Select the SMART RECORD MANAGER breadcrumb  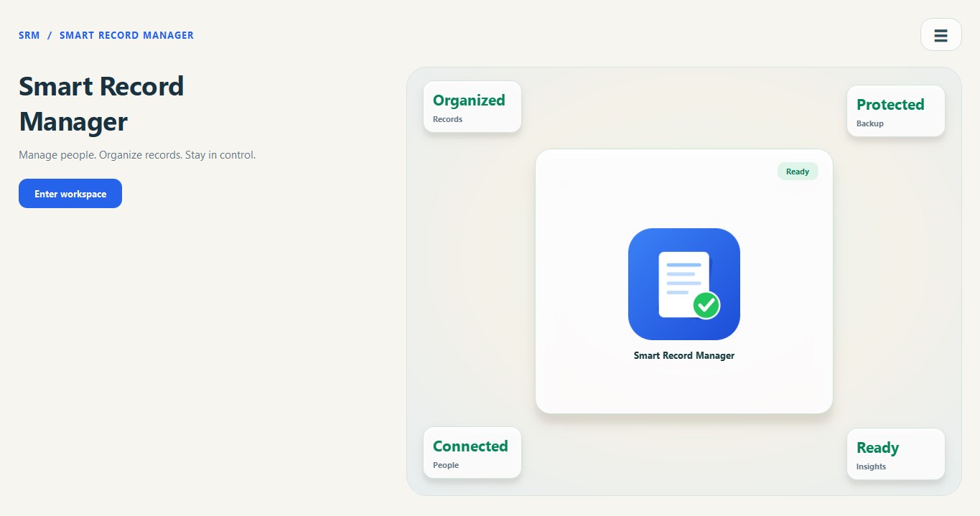coord(126,35)
